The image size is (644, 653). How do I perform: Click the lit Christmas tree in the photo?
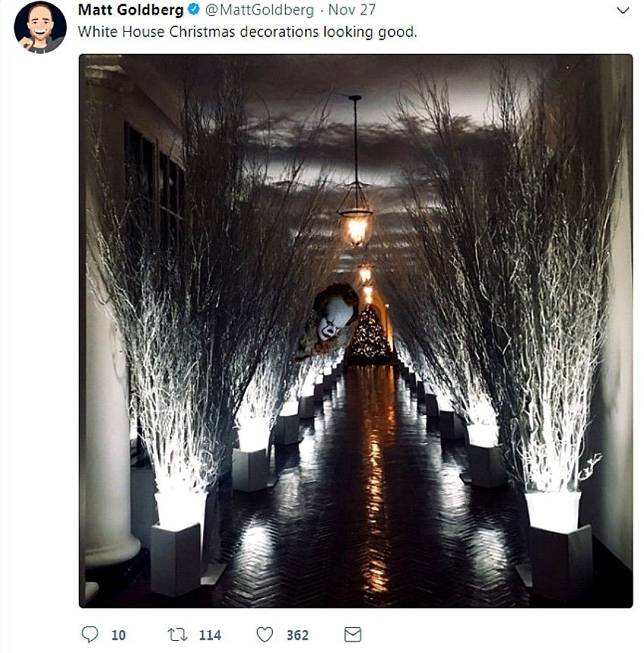tap(370, 335)
